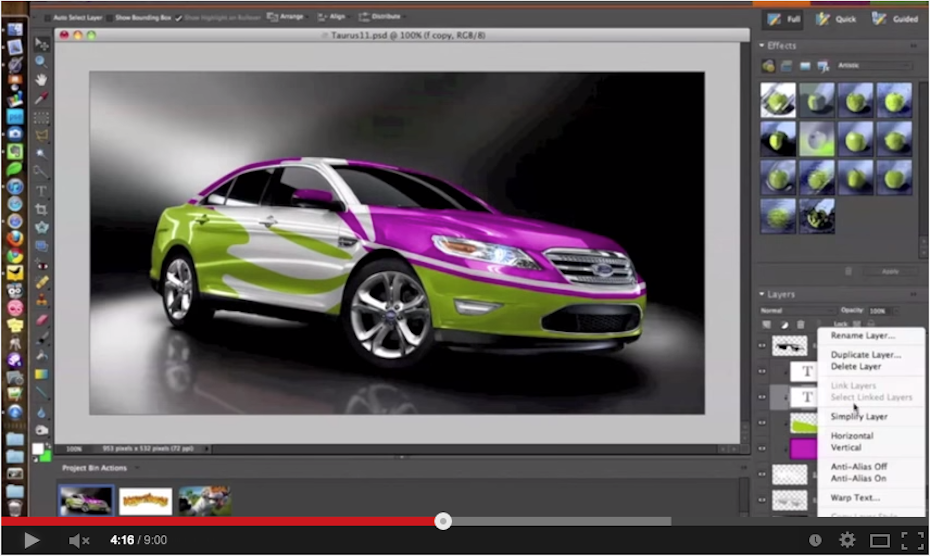
Task: Select the Zoom magnifier tool
Action: pos(42,61)
